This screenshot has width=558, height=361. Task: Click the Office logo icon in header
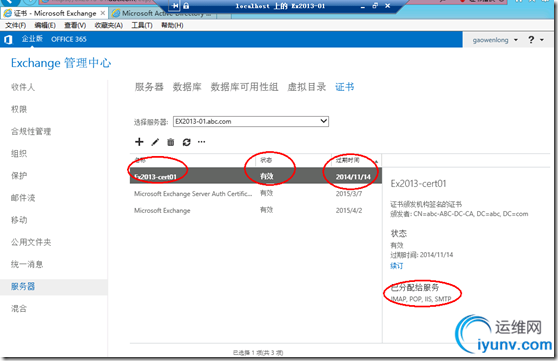coord(8,40)
